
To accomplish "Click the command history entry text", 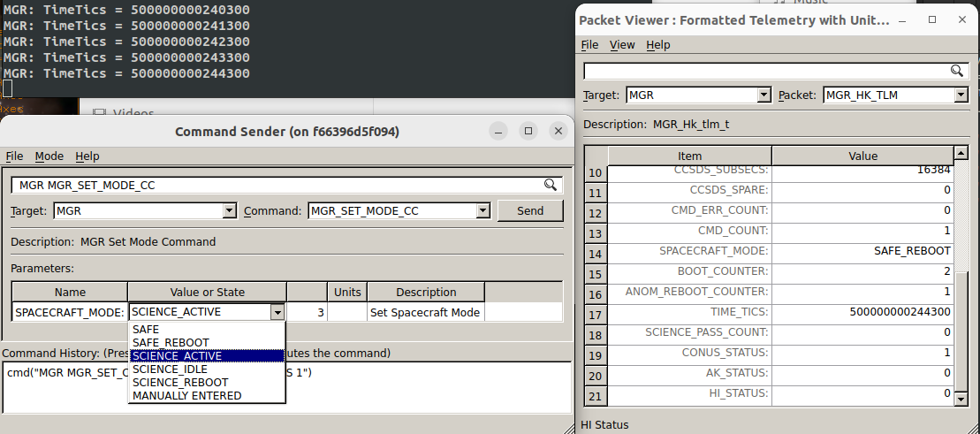I will coord(159,373).
